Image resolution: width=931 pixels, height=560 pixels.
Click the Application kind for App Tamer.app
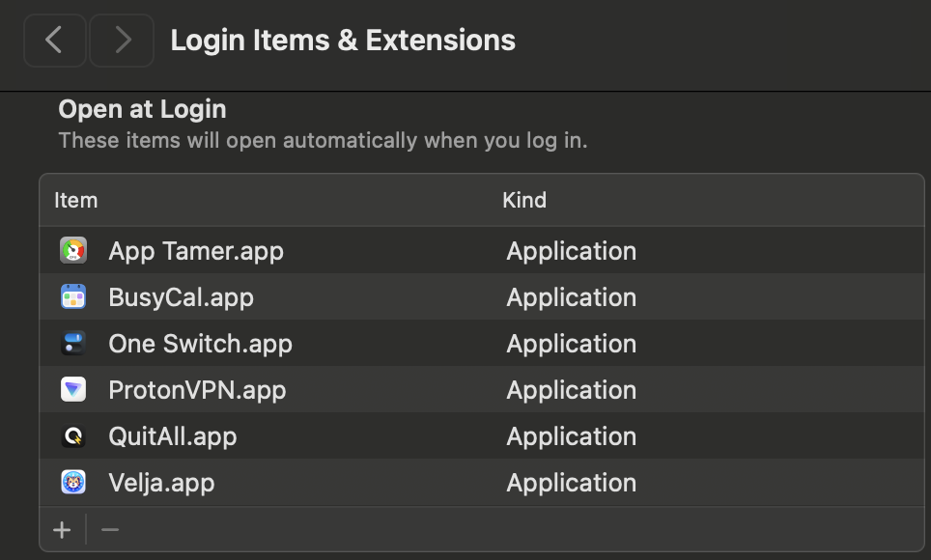pos(571,251)
